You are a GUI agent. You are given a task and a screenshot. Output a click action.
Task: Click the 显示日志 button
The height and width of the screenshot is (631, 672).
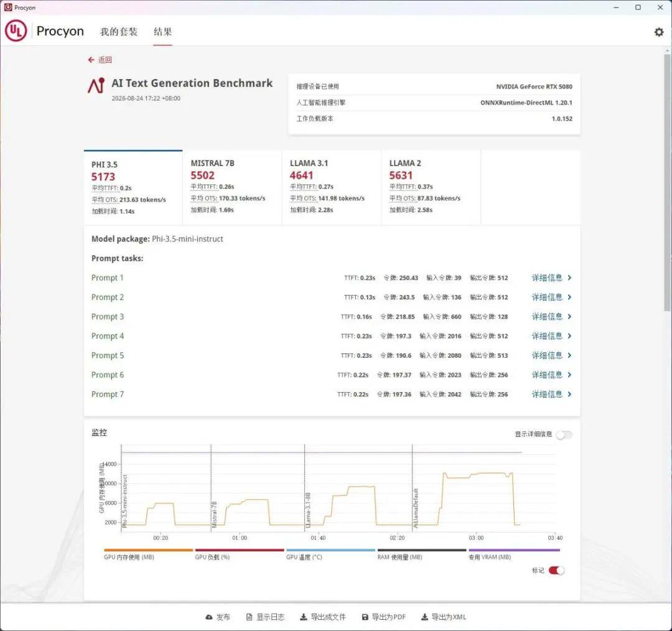point(265,617)
